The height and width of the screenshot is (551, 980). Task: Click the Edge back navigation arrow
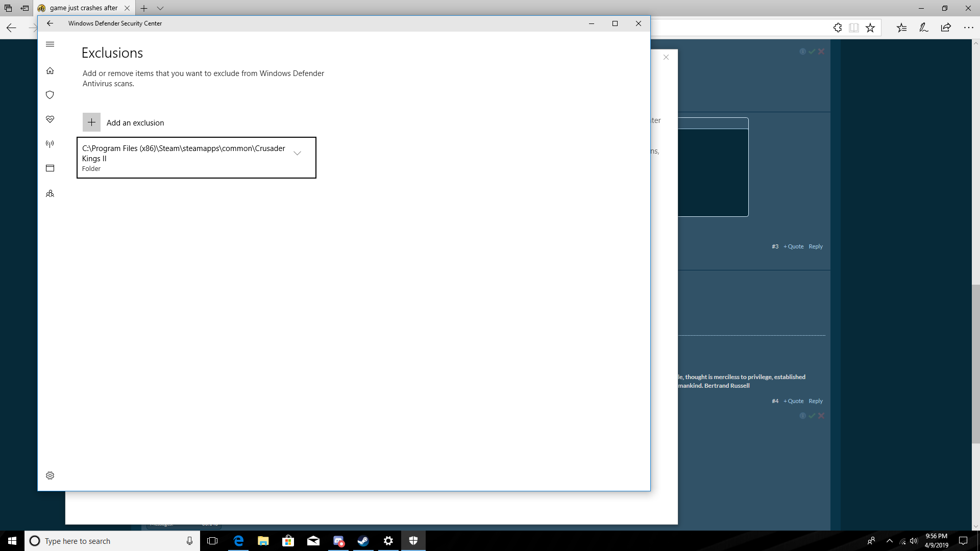11,28
